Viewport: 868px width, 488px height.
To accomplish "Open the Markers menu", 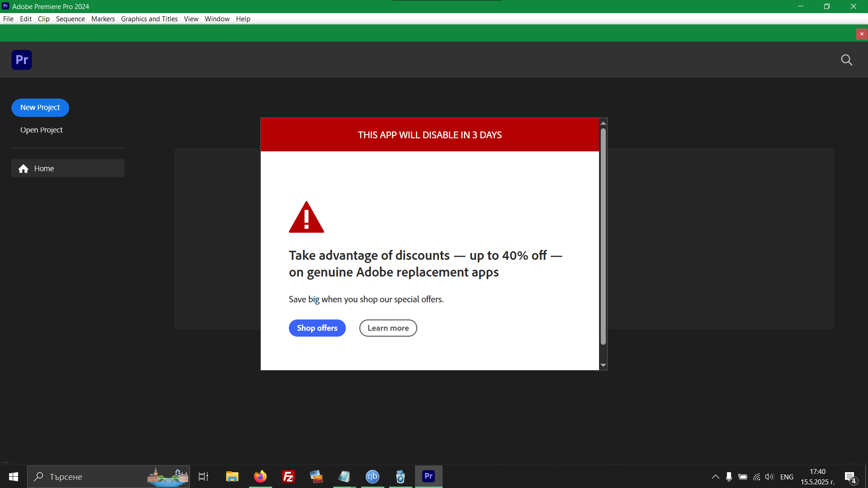I will click(x=103, y=19).
